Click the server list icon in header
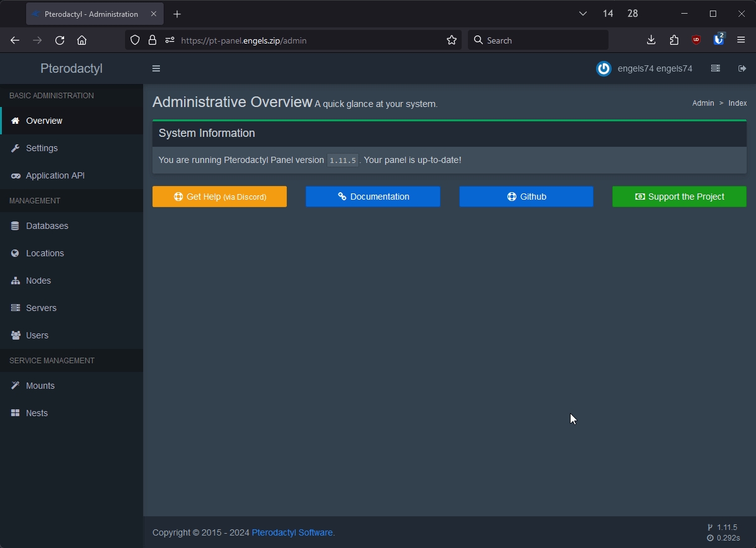 (x=716, y=68)
